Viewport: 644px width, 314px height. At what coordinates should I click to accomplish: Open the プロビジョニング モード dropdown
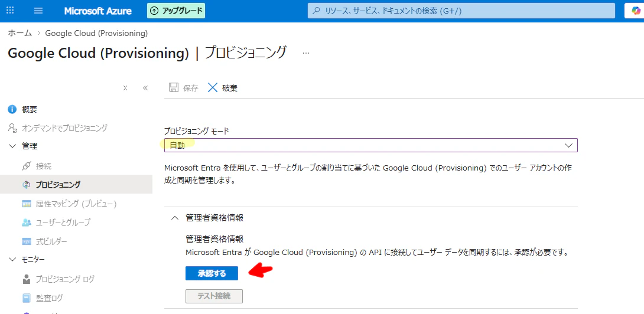click(371, 145)
